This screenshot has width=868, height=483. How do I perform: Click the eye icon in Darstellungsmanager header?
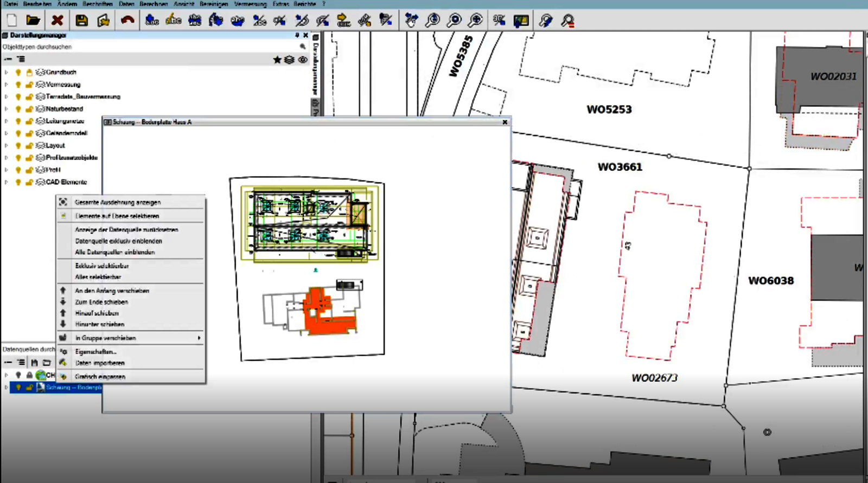(303, 60)
